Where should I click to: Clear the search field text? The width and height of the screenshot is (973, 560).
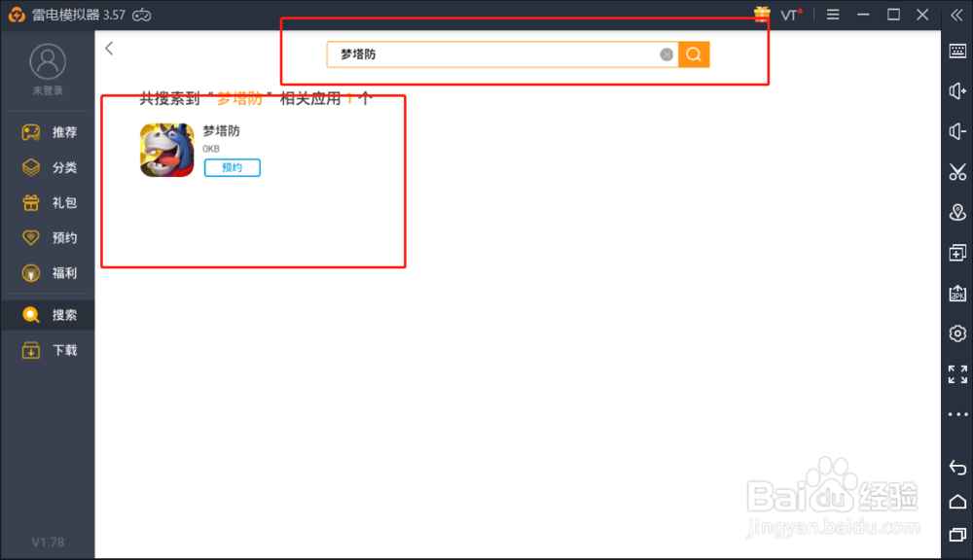coord(667,54)
